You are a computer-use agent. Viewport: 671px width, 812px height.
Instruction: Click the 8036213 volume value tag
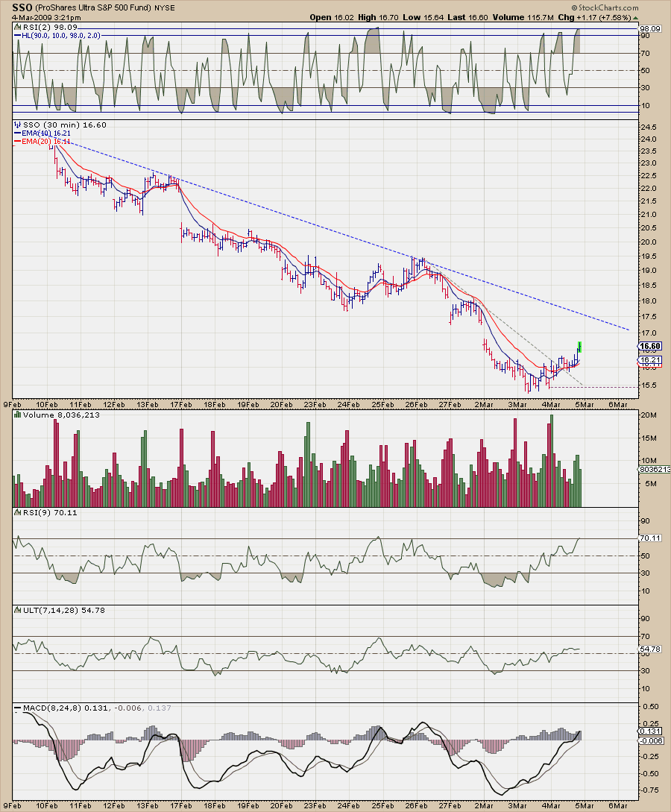[x=655, y=469]
